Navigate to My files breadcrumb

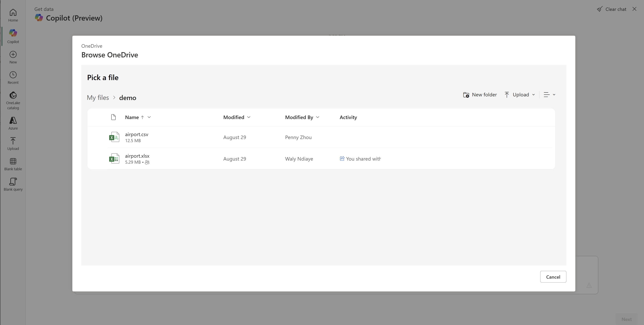(x=98, y=98)
